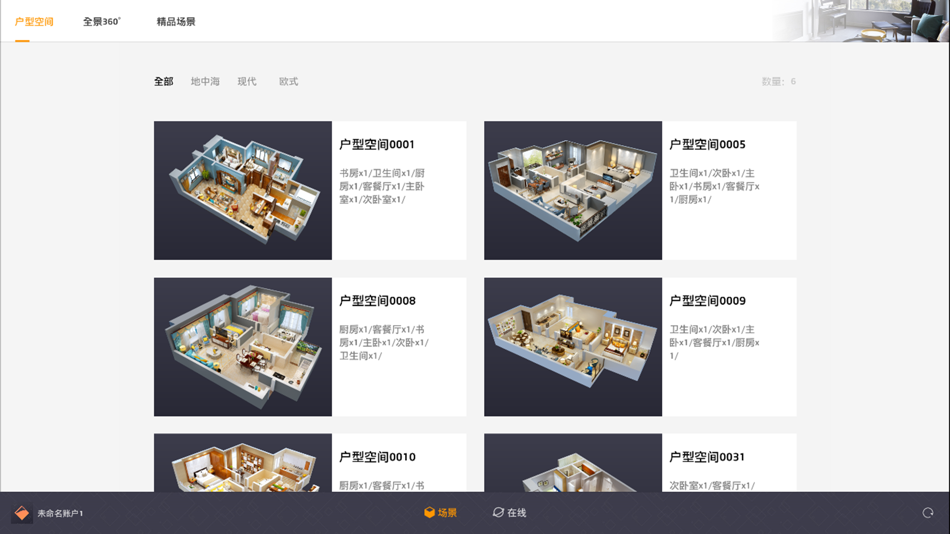
Task: Open the 户型空间0009 floor plan thumbnail
Action: [x=573, y=347]
